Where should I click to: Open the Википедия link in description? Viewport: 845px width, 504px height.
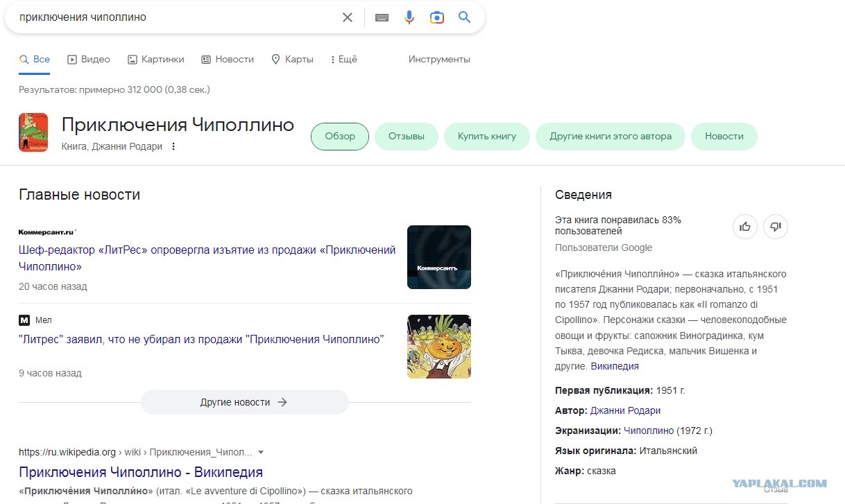point(615,366)
